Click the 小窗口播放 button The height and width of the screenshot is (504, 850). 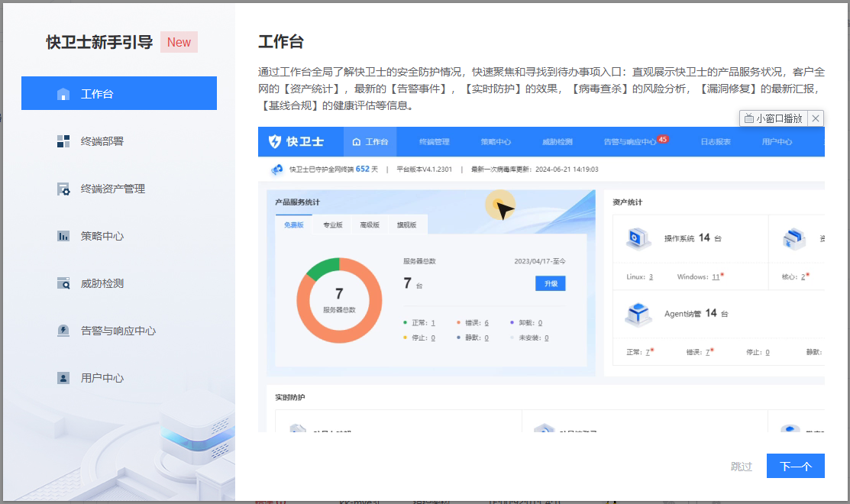(774, 118)
